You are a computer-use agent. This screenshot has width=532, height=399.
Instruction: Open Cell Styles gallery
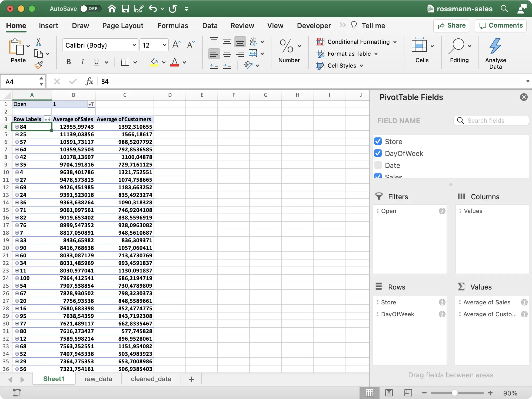[x=339, y=65]
